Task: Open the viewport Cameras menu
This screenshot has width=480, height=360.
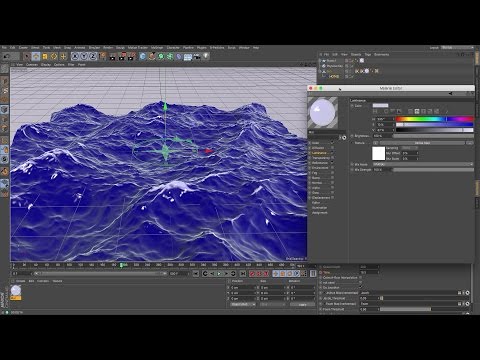Action: coord(32,64)
